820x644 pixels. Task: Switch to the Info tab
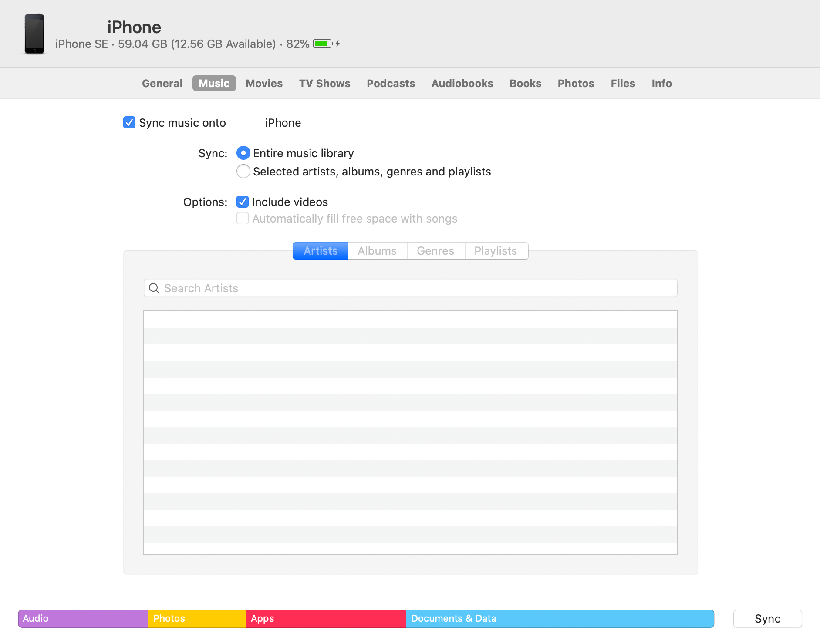662,83
